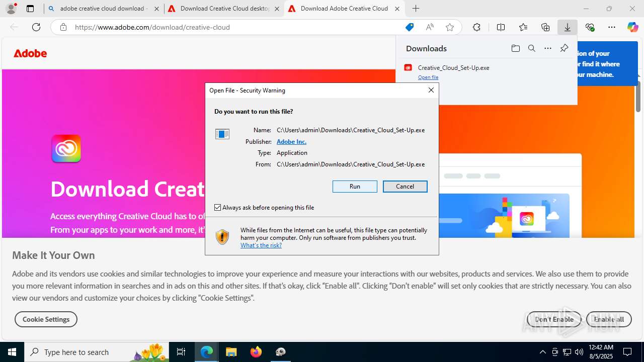Viewport: 644px width, 362px height.
Task: Click the Adobe logo on the page
Action: [x=30, y=53]
